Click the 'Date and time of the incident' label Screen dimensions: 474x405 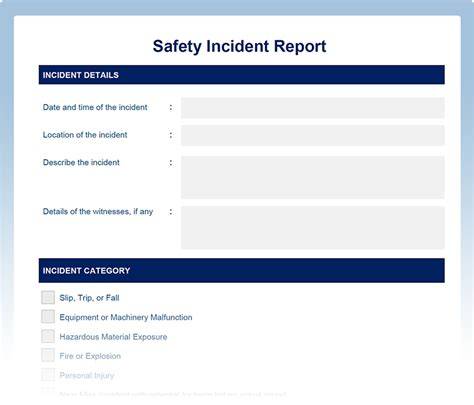[x=95, y=107]
